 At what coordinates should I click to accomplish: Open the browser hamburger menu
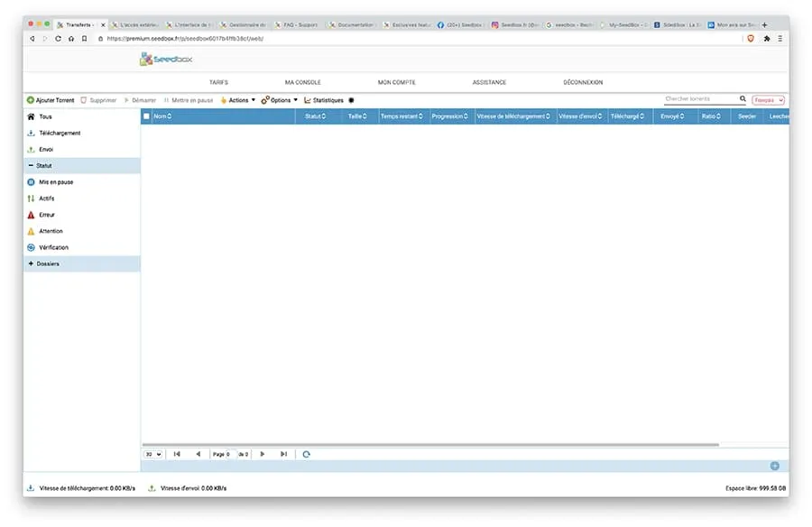point(780,39)
